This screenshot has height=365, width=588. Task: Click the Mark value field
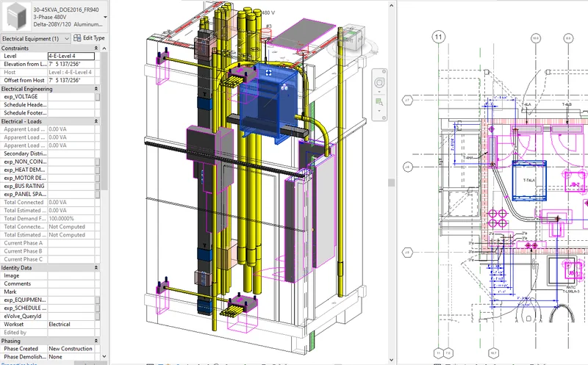click(71, 292)
